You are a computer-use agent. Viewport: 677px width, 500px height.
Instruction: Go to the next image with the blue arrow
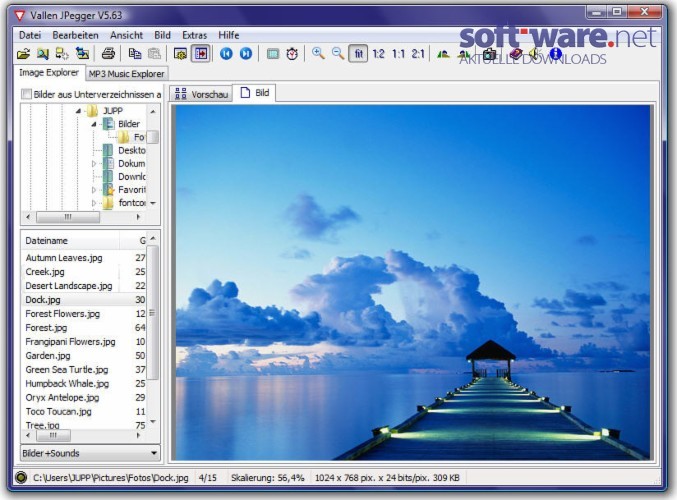(x=246, y=54)
